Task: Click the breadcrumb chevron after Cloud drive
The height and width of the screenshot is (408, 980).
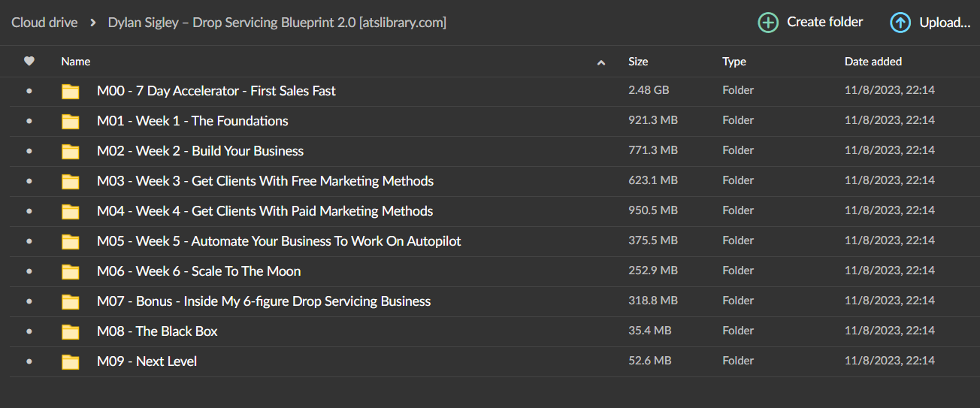Action: pyautogui.click(x=93, y=23)
